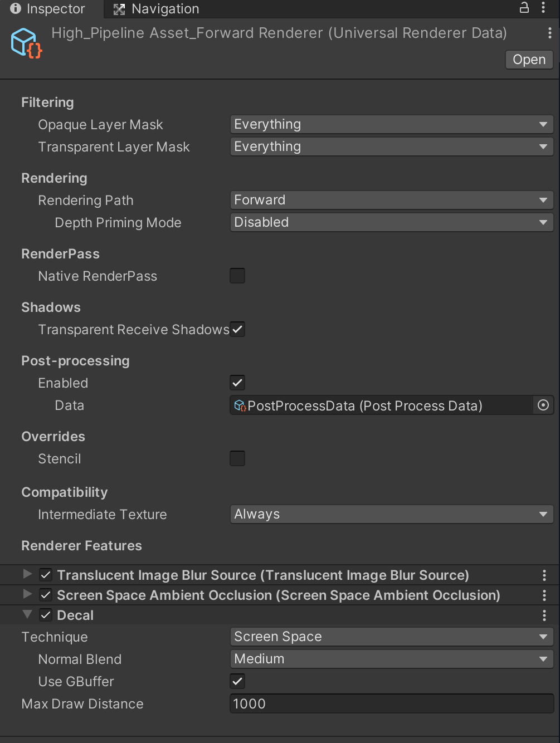Disable the Decal renderer feature checkbox
The height and width of the screenshot is (743, 560).
[x=46, y=615]
